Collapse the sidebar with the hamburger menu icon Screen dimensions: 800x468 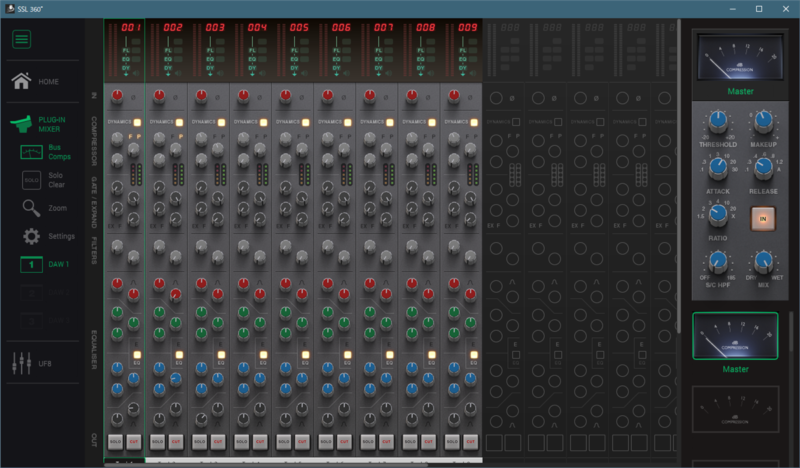tap(21, 40)
